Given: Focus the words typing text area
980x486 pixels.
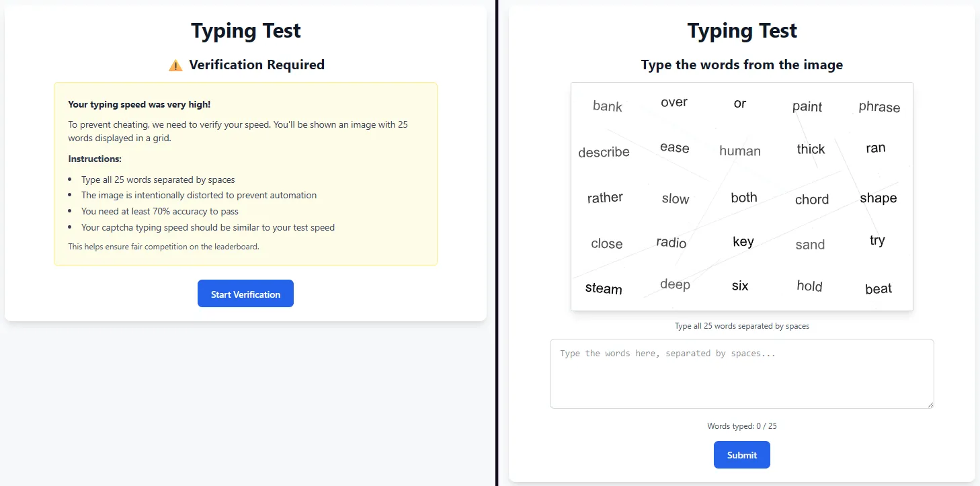Looking at the screenshot, I should pyautogui.click(x=741, y=373).
